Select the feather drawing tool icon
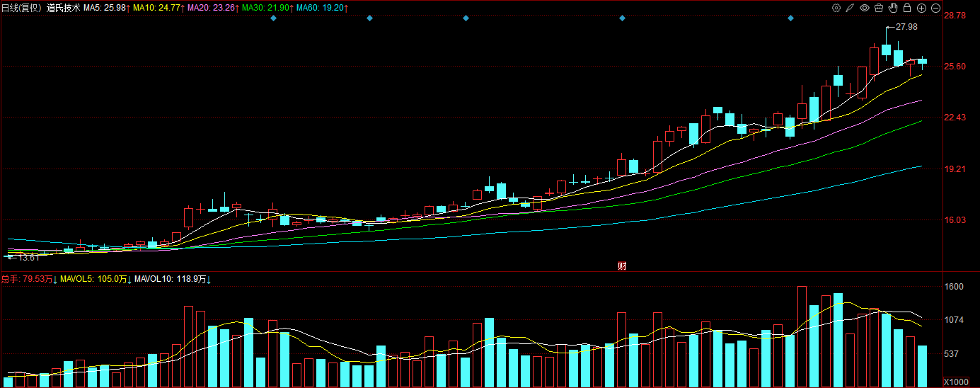The height and width of the screenshot is (388, 980). click(851, 8)
